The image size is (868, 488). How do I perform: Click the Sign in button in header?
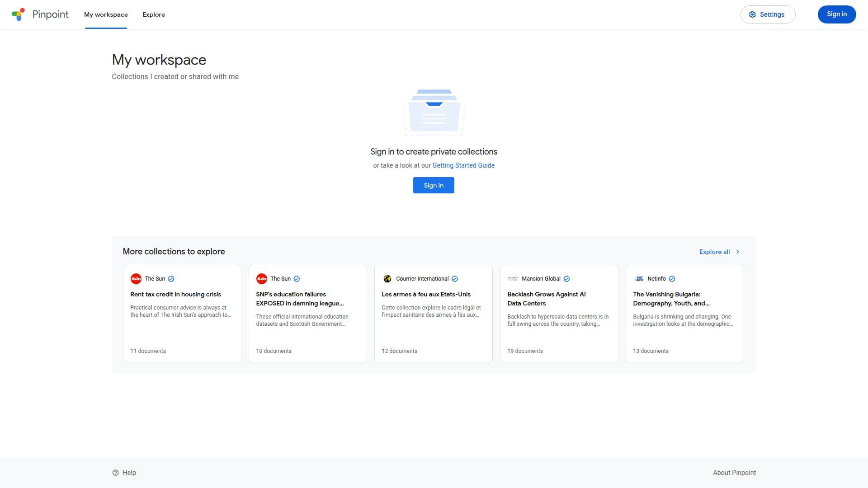point(837,14)
